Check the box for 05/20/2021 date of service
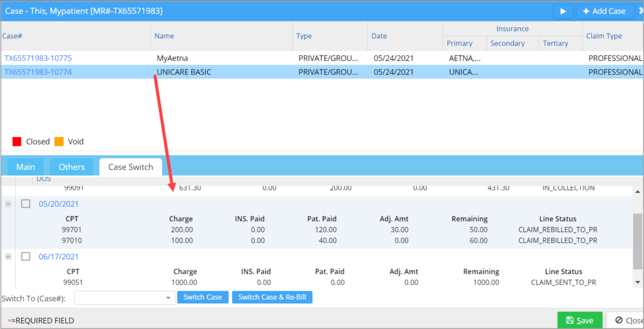Screen dimensions: 644x329 click(26, 204)
